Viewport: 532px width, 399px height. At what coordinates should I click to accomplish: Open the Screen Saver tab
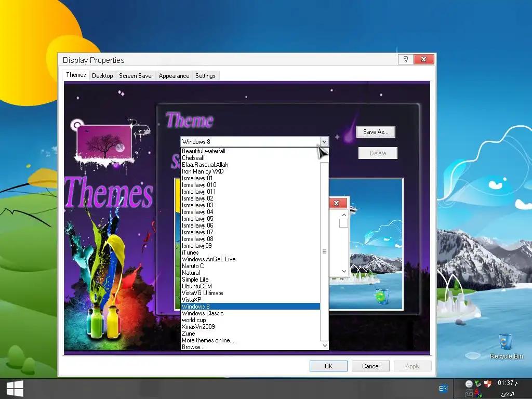pyautogui.click(x=136, y=76)
